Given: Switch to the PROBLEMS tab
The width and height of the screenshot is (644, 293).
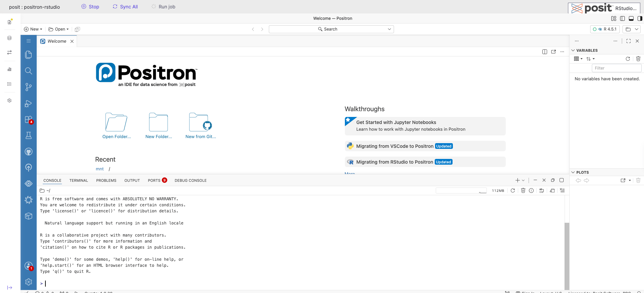Looking at the screenshot, I should pyautogui.click(x=106, y=180).
